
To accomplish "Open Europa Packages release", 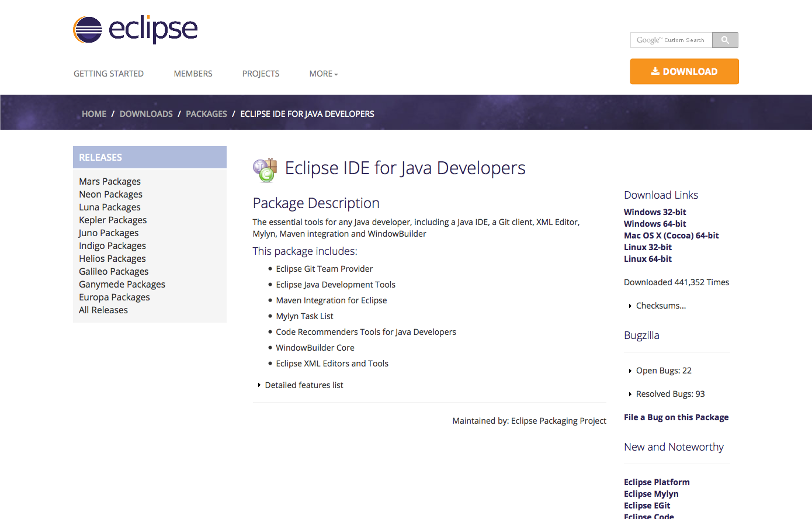I will [114, 297].
